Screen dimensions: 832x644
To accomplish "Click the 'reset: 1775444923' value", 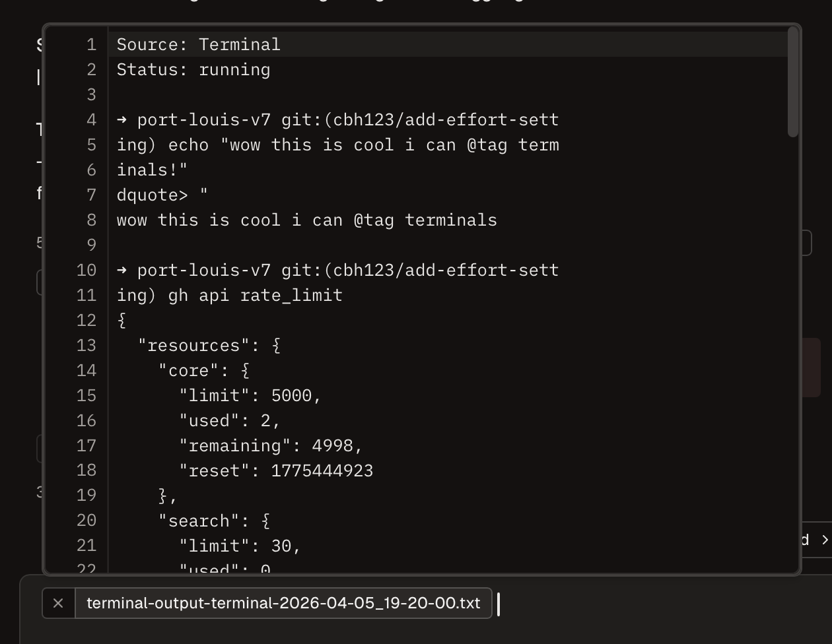I will tap(277, 470).
